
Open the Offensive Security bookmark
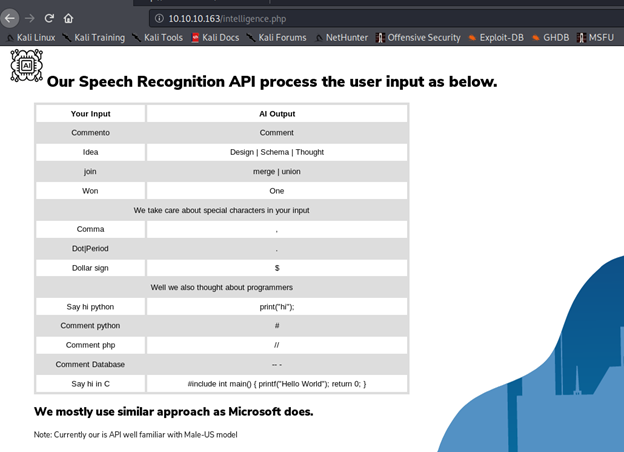pyautogui.click(x=418, y=38)
